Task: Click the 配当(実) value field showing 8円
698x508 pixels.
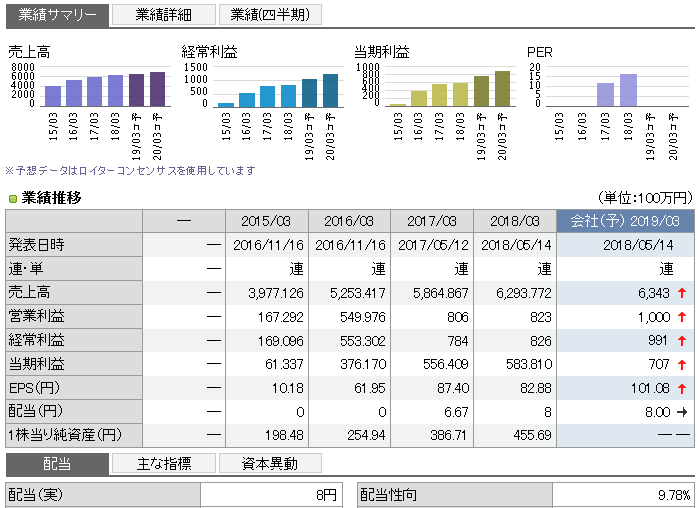Action: click(x=270, y=495)
